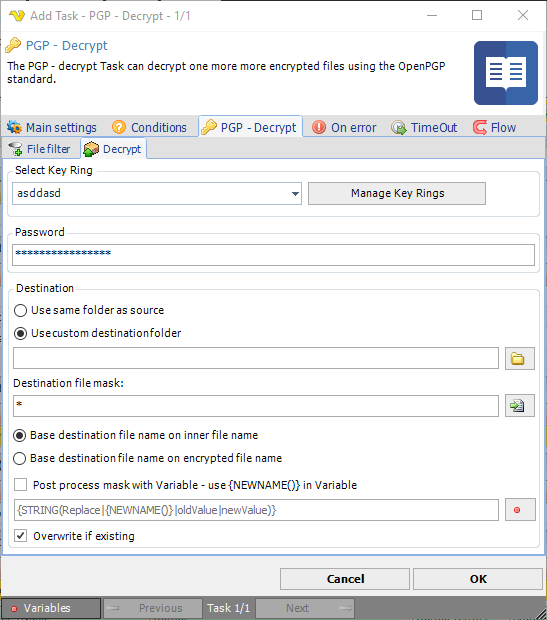Click the Destination file mask field
This screenshot has width=547, height=620.
tap(256, 406)
